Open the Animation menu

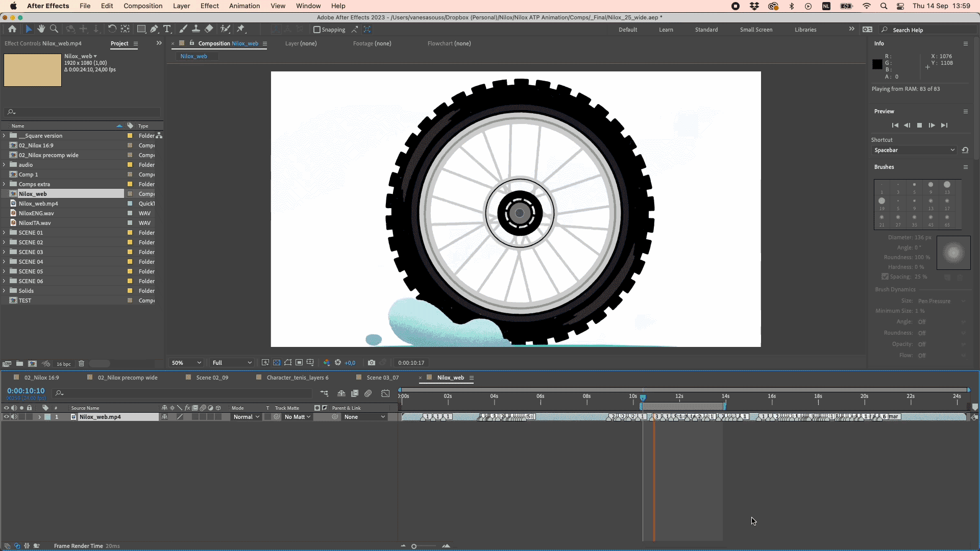click(x=244, y=6)
